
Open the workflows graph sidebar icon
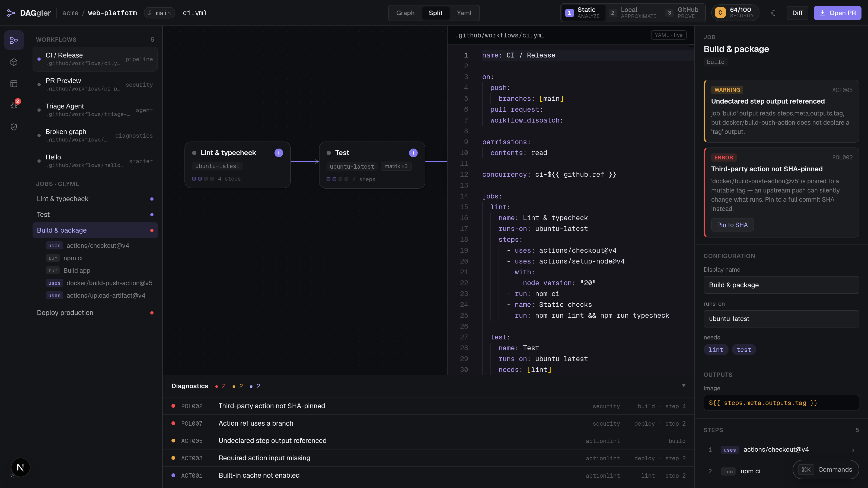pyautogui.click(x=14, y=40)
